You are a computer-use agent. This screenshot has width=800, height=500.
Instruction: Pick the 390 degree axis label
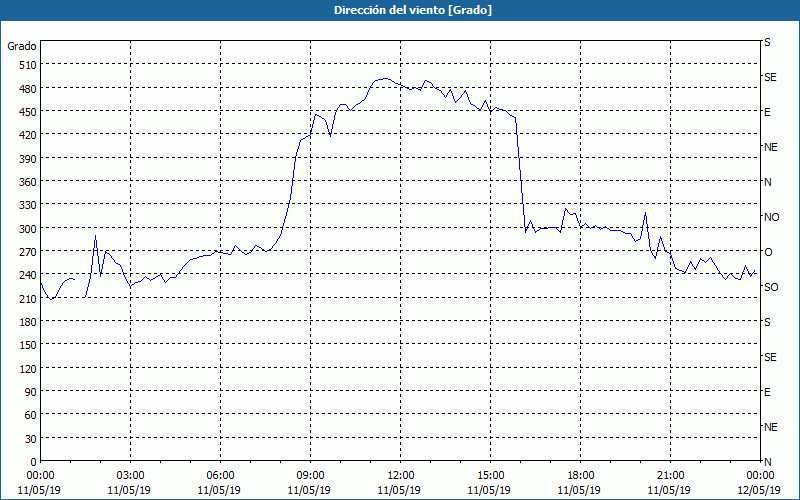pos(29,159)
